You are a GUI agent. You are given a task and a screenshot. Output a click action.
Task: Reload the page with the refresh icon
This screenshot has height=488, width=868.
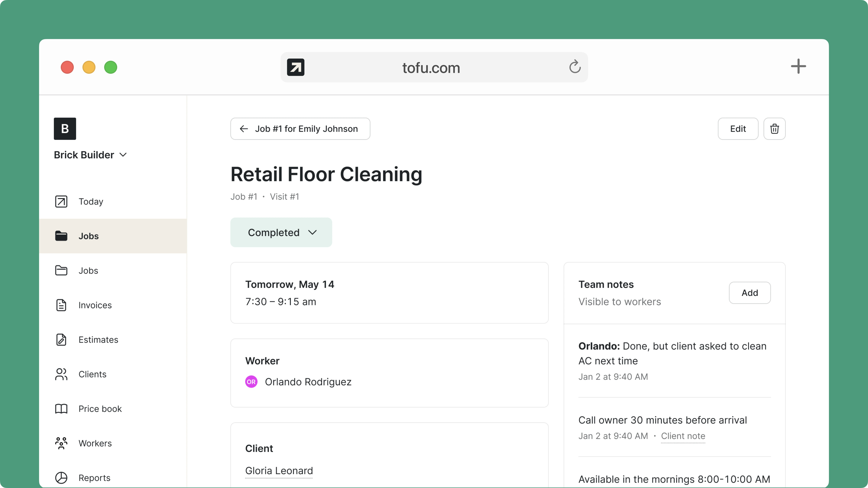pos(575,67)
